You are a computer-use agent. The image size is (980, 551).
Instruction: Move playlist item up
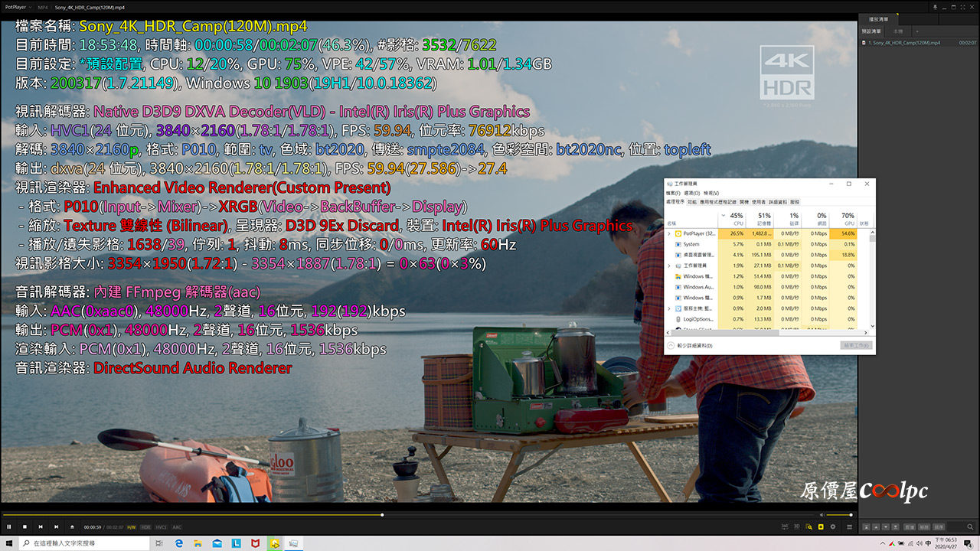tap(876, 527)
